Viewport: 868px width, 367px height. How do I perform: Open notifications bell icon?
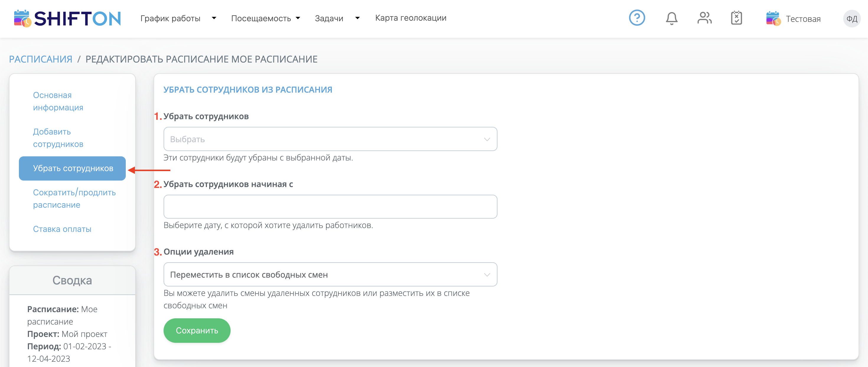click(672, 18)
